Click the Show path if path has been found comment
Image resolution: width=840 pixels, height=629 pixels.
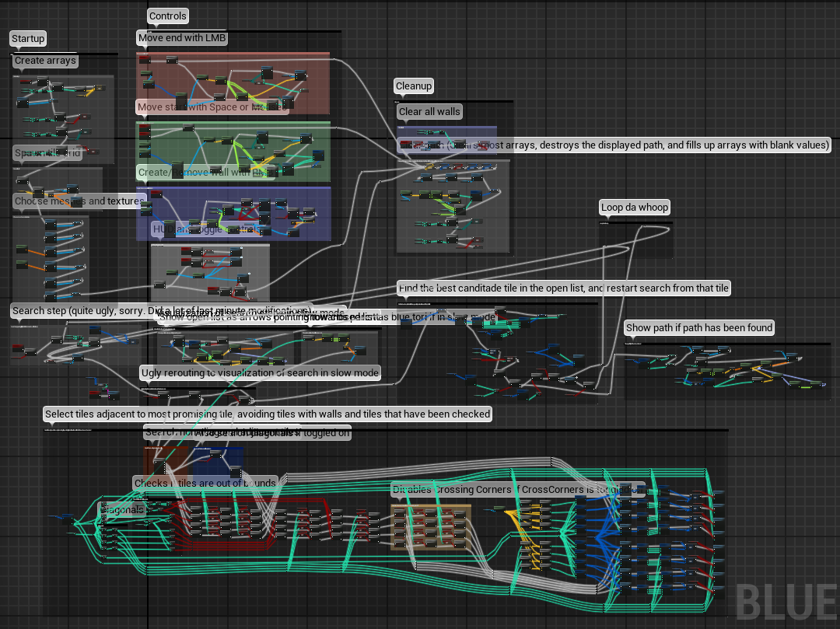(699, 327)
